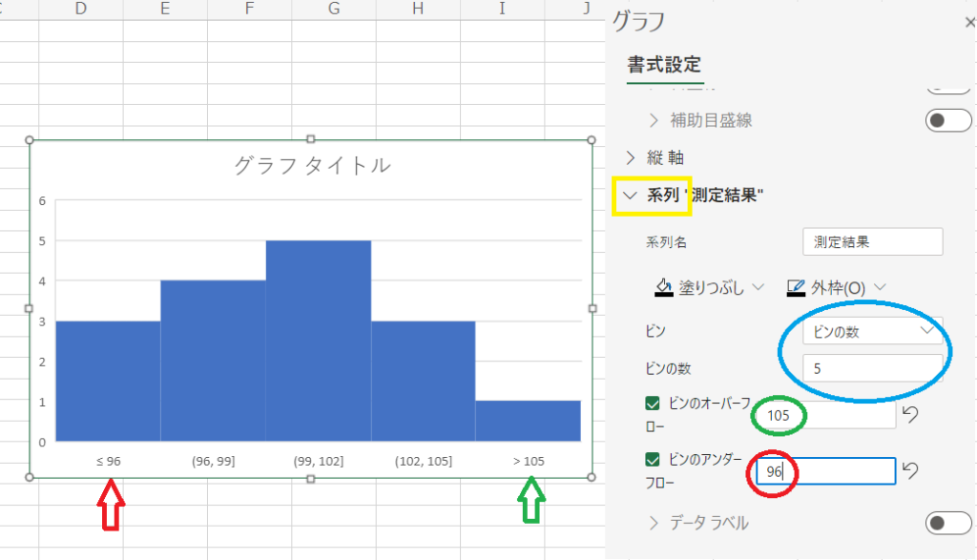Uncheck the ビンのアンダーフロー checkbox

point(654,461)
